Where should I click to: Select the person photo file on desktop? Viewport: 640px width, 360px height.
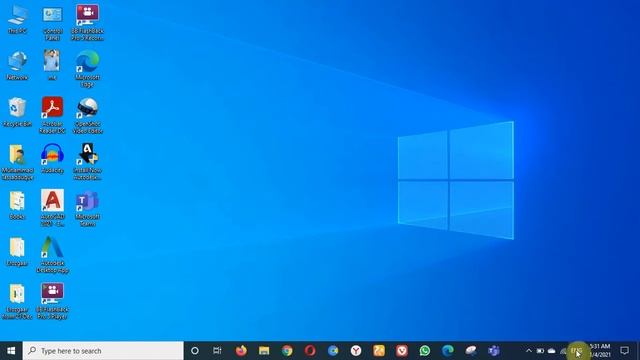point(52,64)
